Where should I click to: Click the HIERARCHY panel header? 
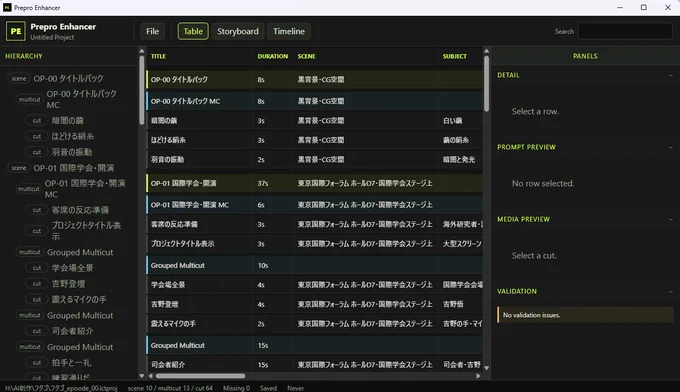click(x=24, y=56)
